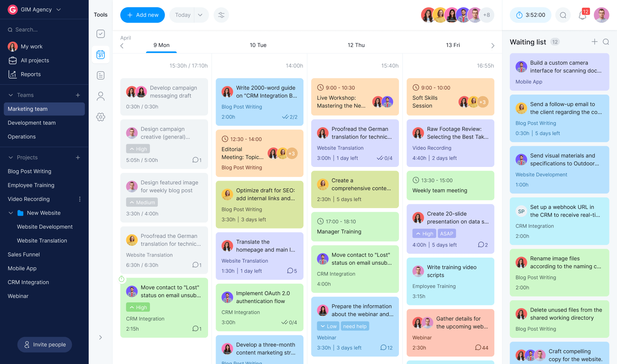Open All projects icon in sidebar
Image resolution: width=617 pixels, height=364 pixels.
point(13,61)
